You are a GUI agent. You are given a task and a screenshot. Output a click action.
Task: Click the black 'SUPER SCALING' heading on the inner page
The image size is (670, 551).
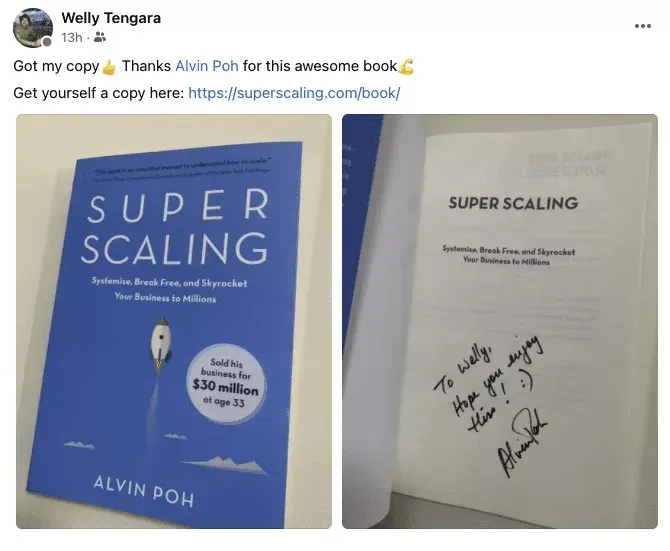513,203
